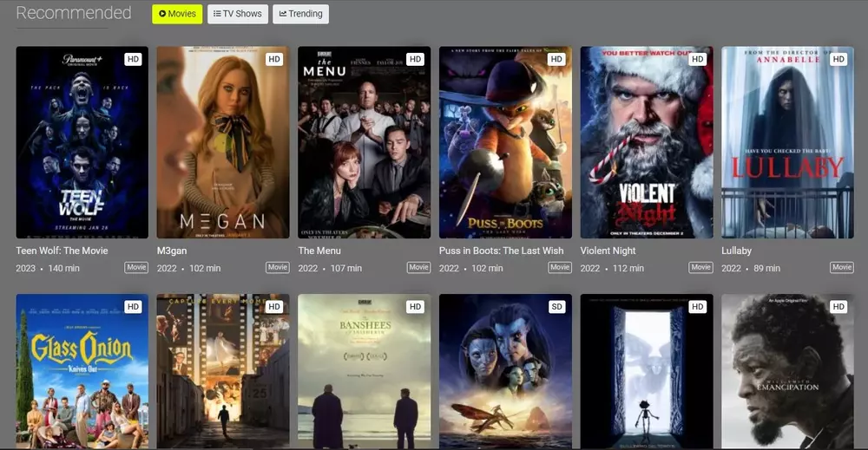Click the M3gan title link

172,251
